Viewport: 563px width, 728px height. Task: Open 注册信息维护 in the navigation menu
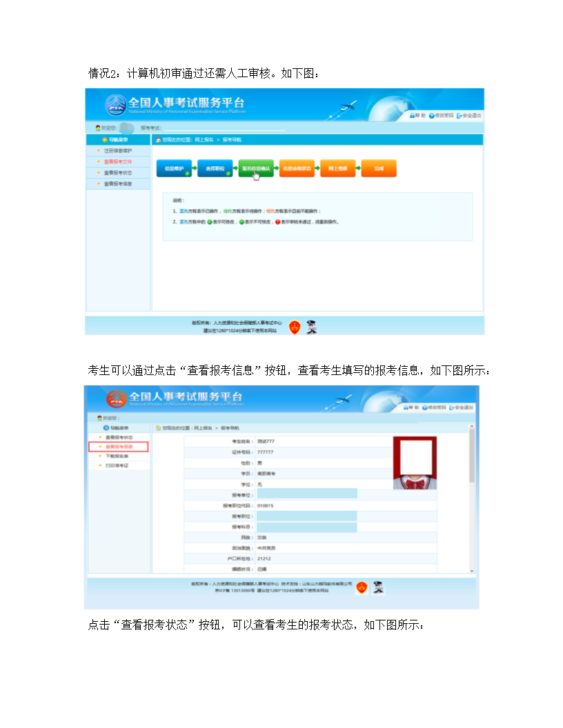(118, 150)
